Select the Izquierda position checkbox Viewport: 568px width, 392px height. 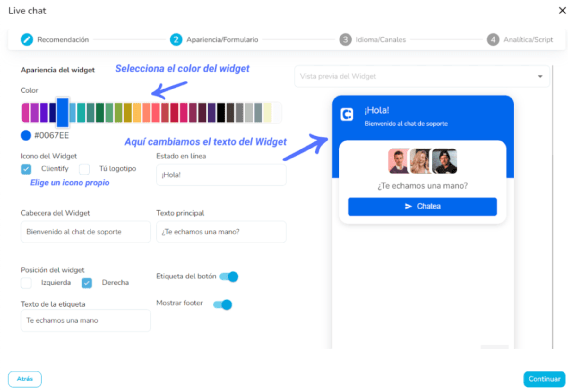26,283
